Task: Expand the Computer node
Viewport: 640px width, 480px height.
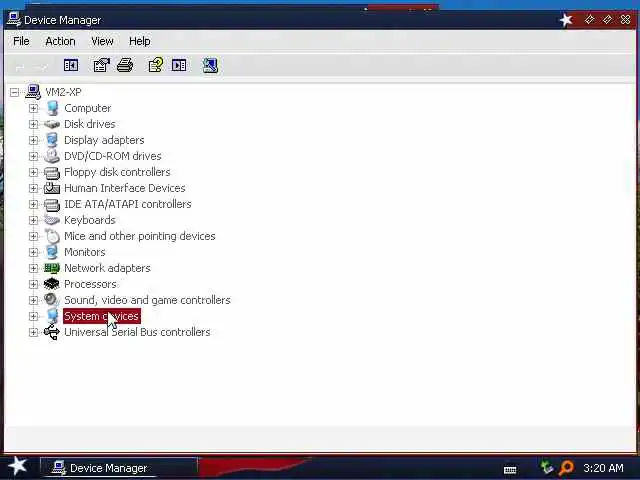Action: point(33,108)
